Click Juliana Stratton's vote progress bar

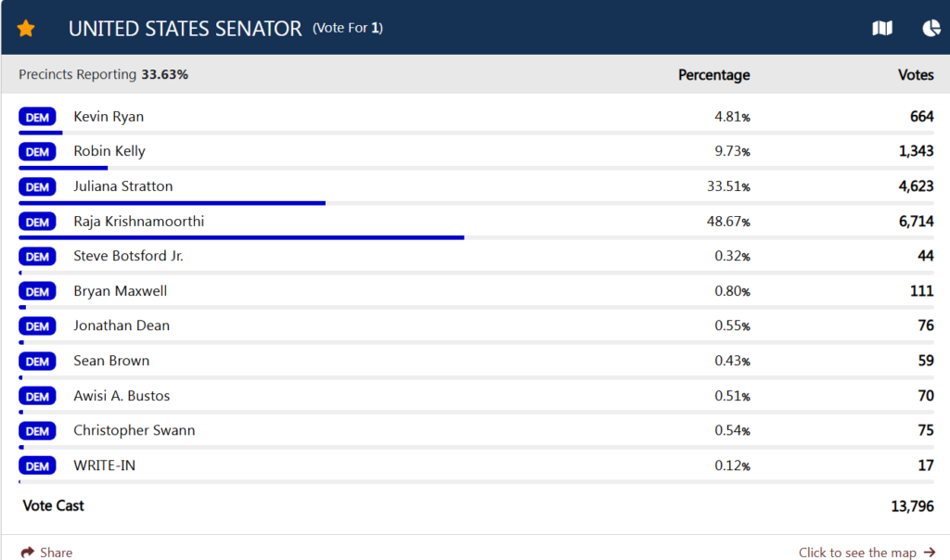click(x=173, y=202)
